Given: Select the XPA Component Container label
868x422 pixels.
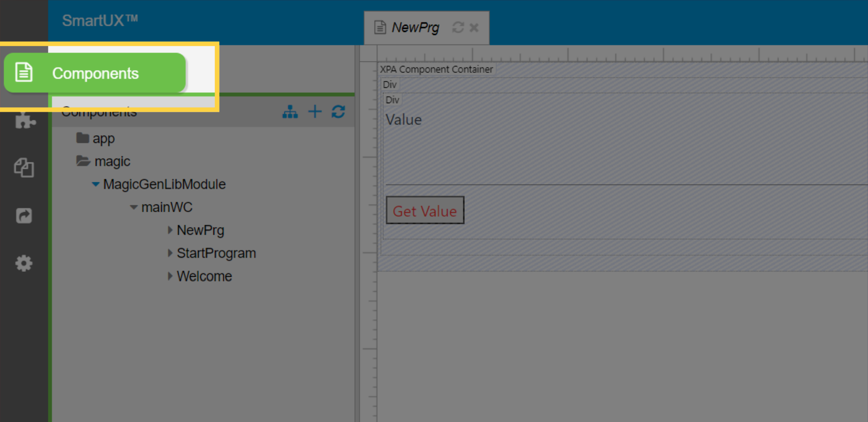Looking at the screenshot, I should 436,69.
